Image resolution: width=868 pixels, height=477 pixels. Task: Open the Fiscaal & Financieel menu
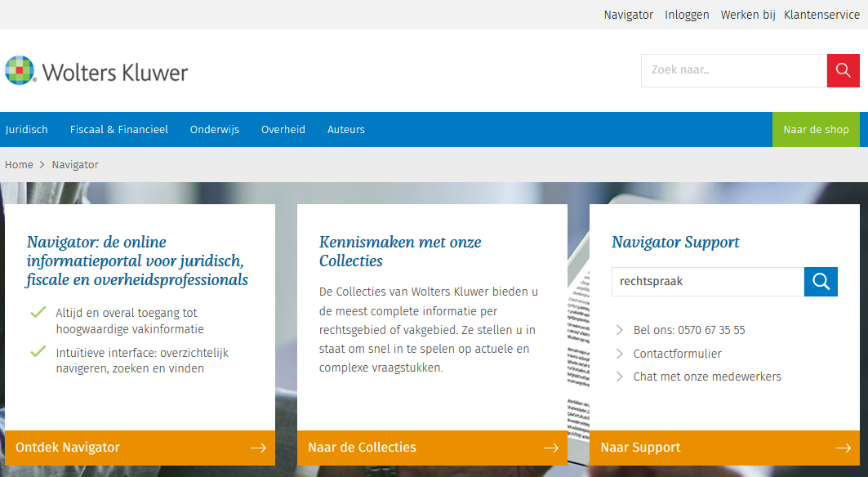pyautogui.click(x=119, y=130)
